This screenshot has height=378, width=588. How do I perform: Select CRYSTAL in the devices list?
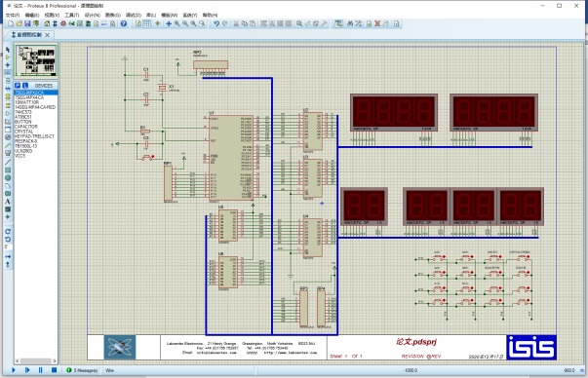[24, 132]
